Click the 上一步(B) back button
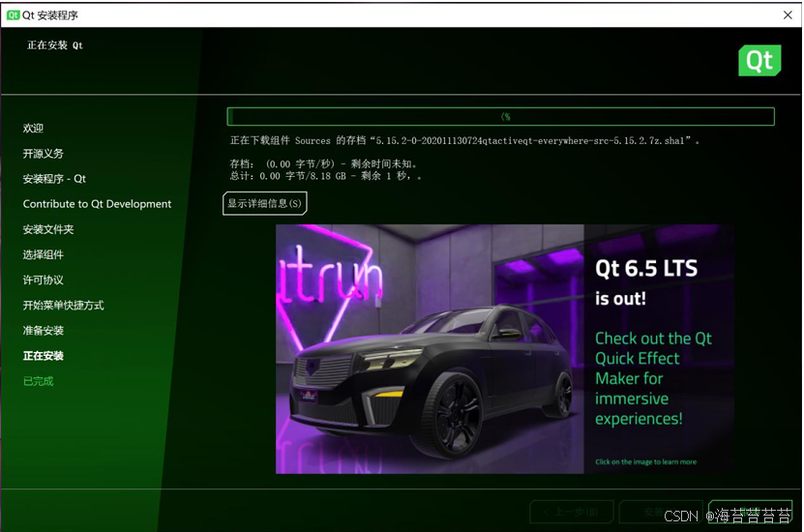Image resolution: width=804 pixels, height=532 pixels. pos(571,512)
